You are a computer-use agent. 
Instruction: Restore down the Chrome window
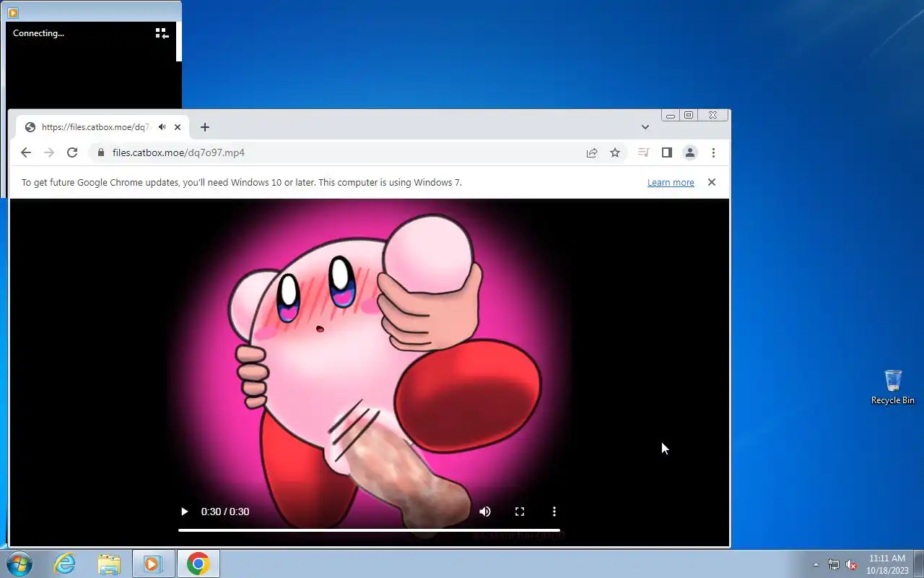tap(689, 116)
